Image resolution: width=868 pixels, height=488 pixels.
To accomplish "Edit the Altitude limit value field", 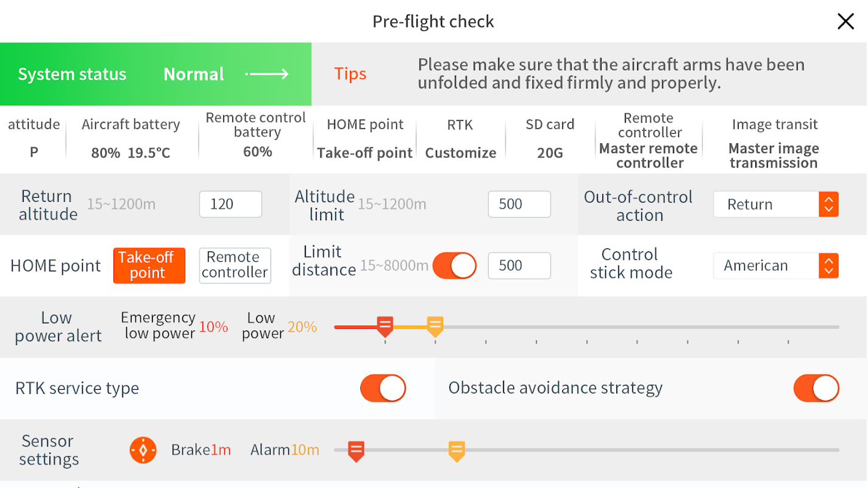I will [519, 204].
